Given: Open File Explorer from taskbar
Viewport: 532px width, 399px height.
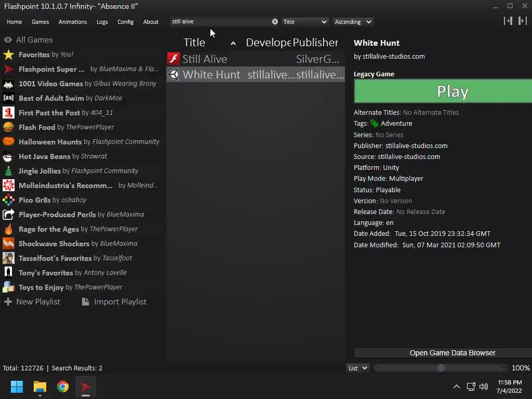Looking at the screenshot, I should 39,387.
